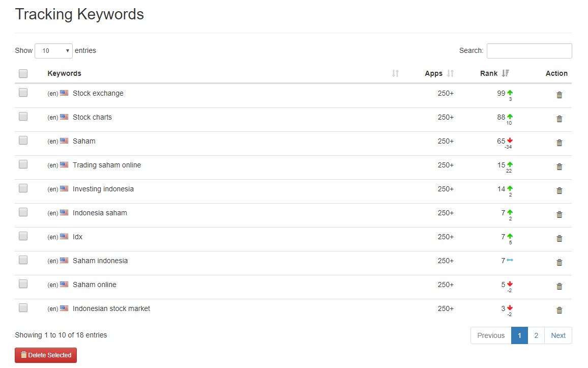Viewport: 588px width, 368px height.
Task: Click rank value 88 in Stock charts row
Action: tap(501, 117)
